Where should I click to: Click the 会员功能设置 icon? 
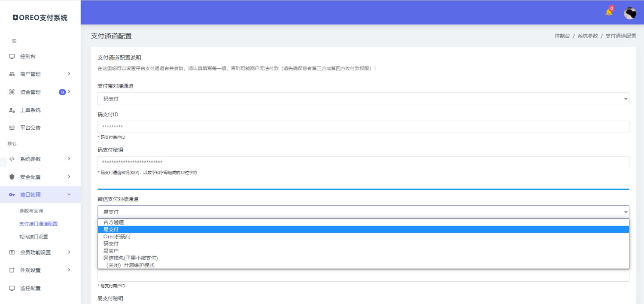[12, 252]
